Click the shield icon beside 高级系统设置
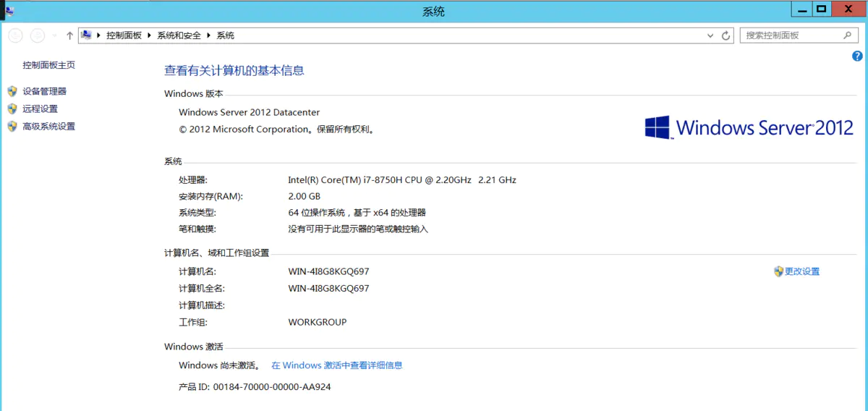This screenshot has width=868, height=411. (12, 126)
